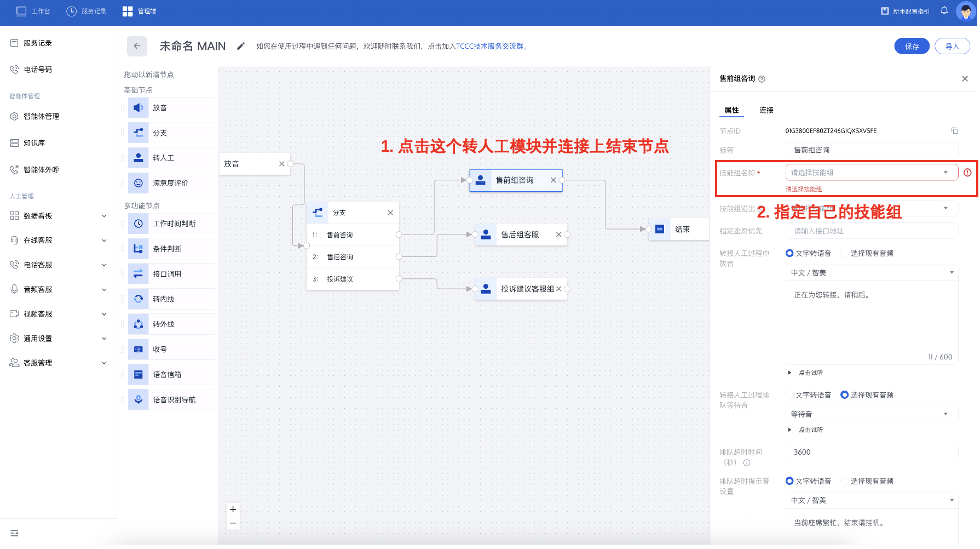Open 管理端 in top navigation
The height and width of the screenshot is (549, 980).
(140, 11)
